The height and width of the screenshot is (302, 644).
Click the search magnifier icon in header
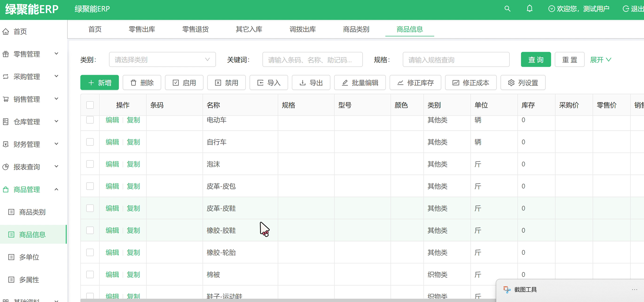point(507,9)
